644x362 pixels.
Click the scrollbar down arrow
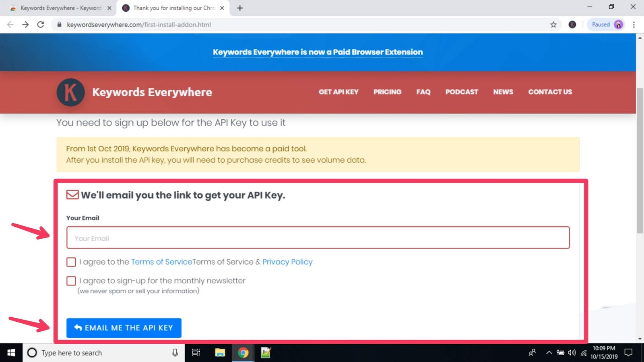coord(640,339)
